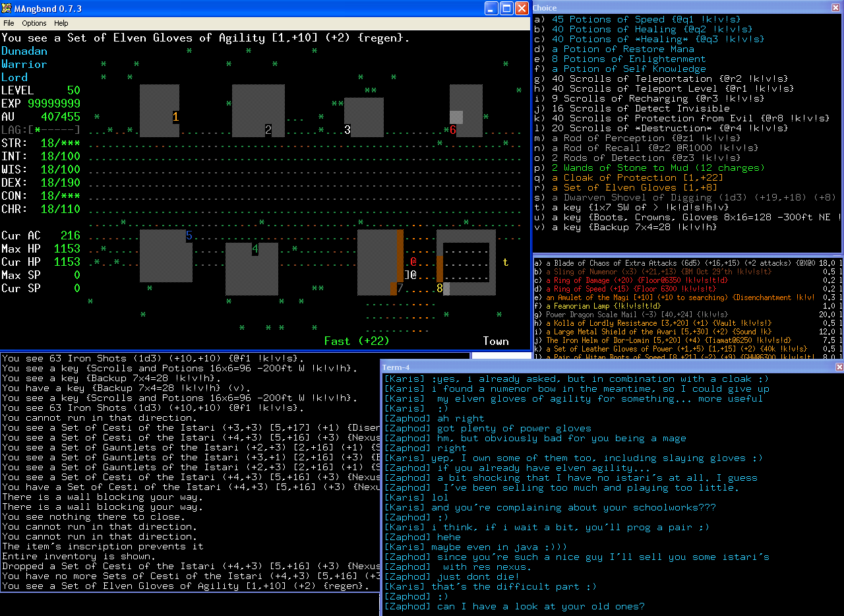844x616 pixels.
Task: Click store entrance number 7 on map
Action: pos(400,288)
